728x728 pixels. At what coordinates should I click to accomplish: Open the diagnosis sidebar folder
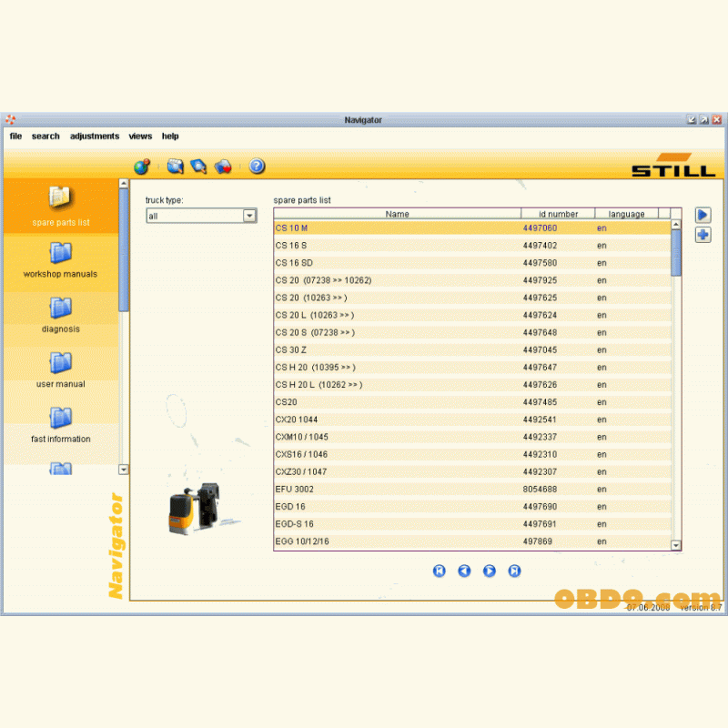(x=61, y=315)
